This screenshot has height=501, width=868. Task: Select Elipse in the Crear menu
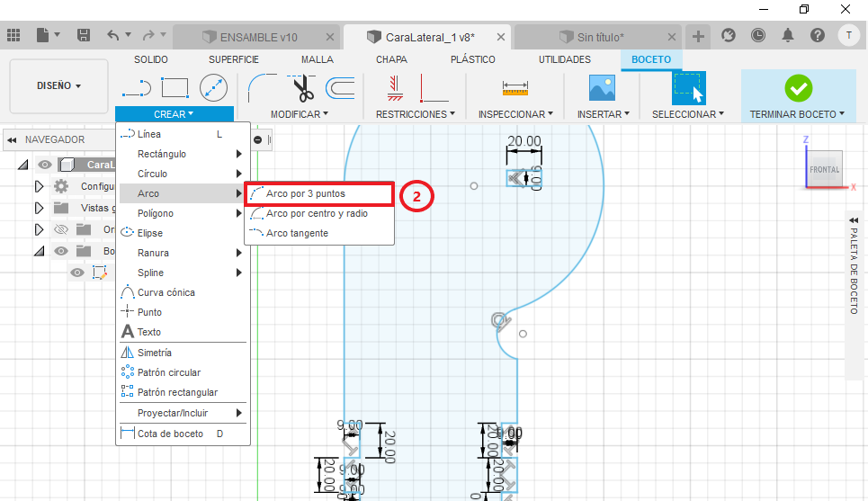[x=183, y=233]
